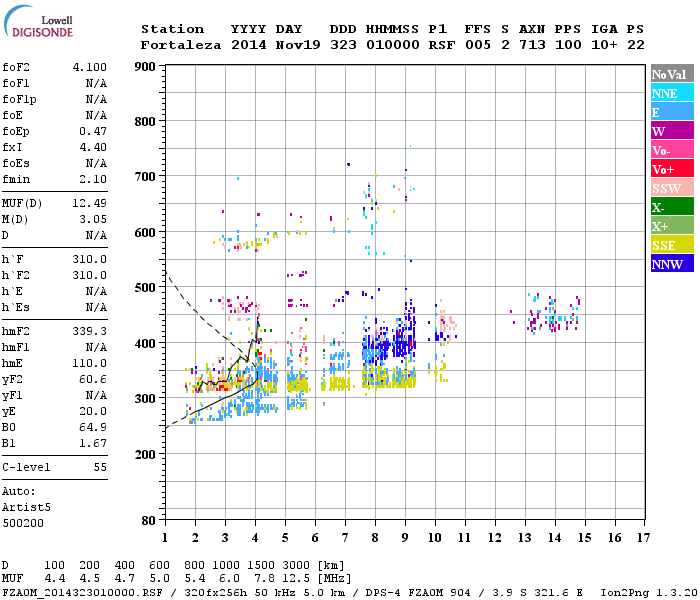Click the Lowell Digisonde logo
The width and height of the screenshot is (700, 600).
[x=38, y=21]
